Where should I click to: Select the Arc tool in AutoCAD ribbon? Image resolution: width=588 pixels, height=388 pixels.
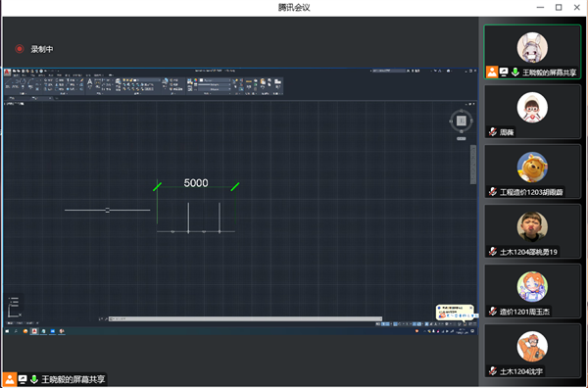point(30,83)
